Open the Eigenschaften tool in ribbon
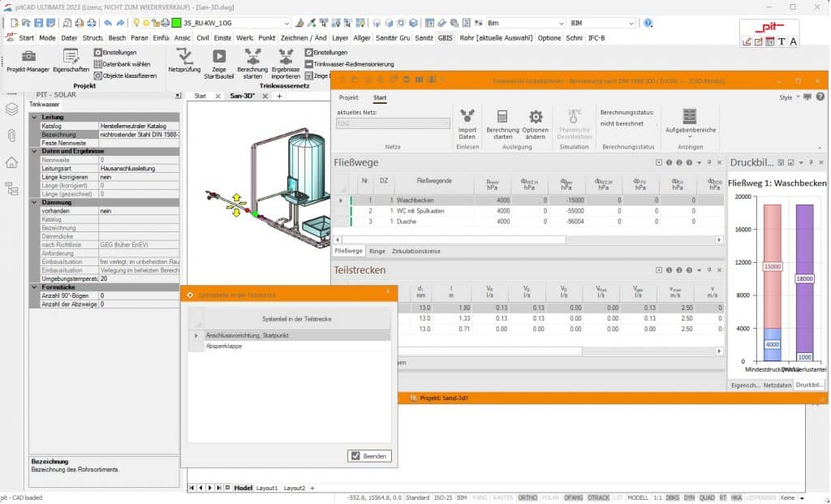This screenshot has height=504, width=831. (71, 61)
